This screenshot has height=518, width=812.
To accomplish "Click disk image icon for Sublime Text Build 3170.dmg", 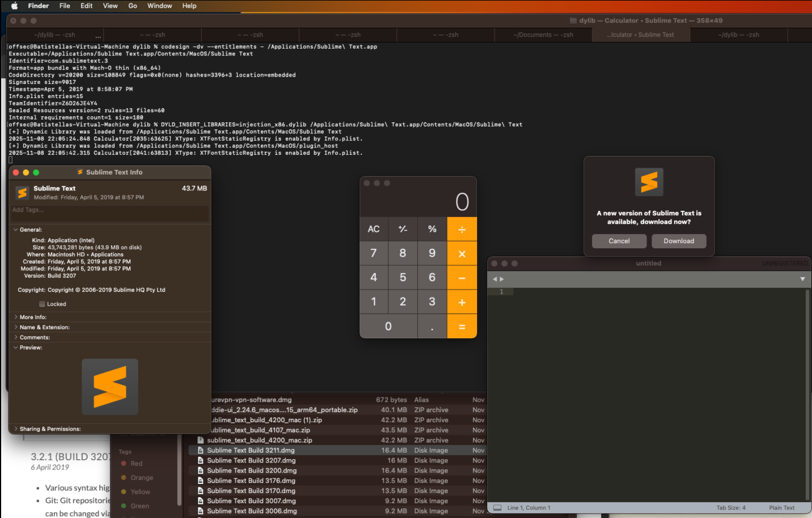I will 200,491.
